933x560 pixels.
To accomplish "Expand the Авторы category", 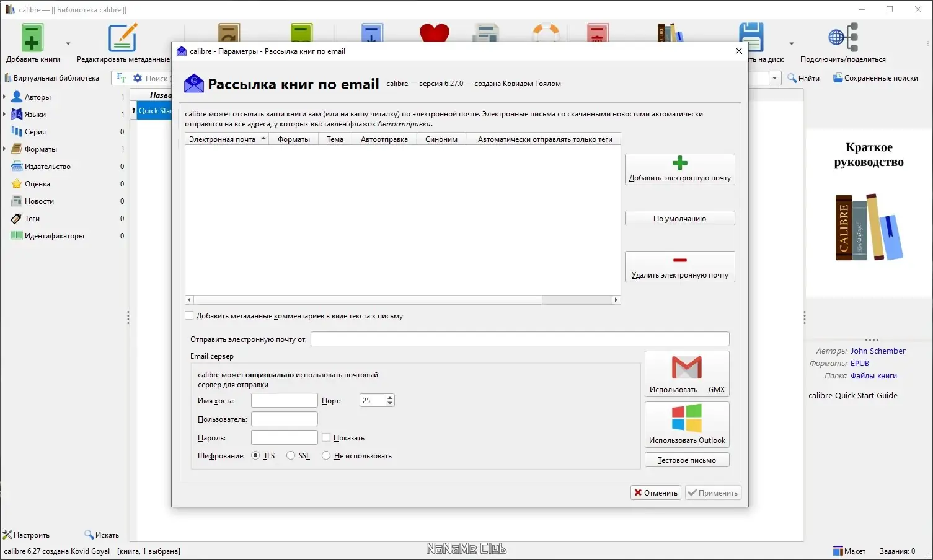I will point(4,97).
